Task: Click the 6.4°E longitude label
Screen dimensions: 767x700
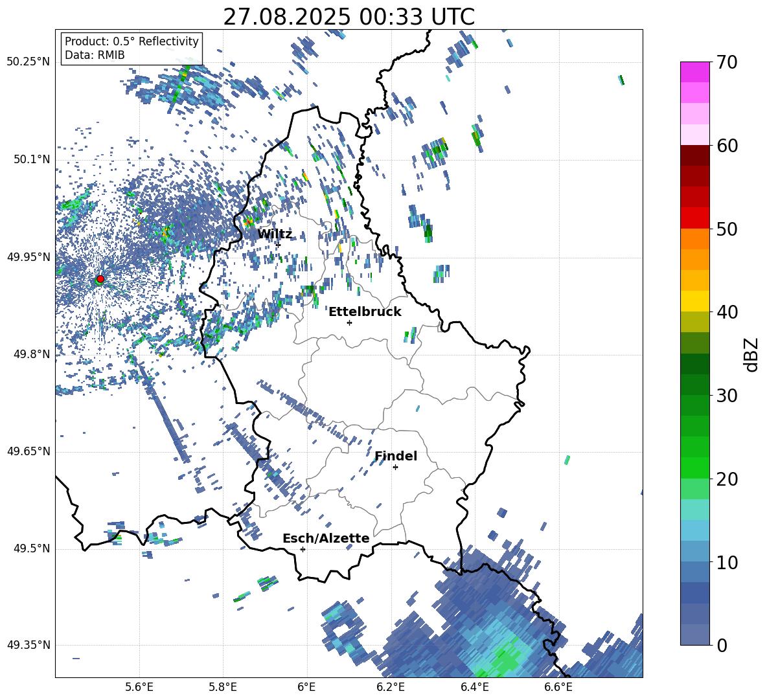Action: point(474,687)
